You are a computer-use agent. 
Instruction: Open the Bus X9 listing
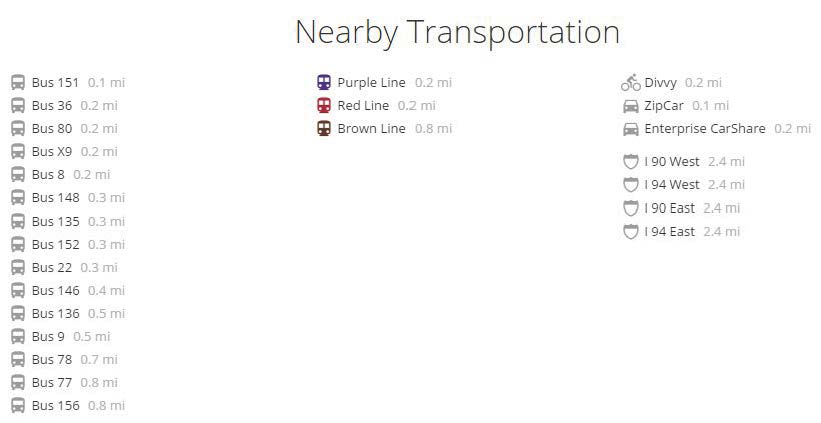click(52, 151)
